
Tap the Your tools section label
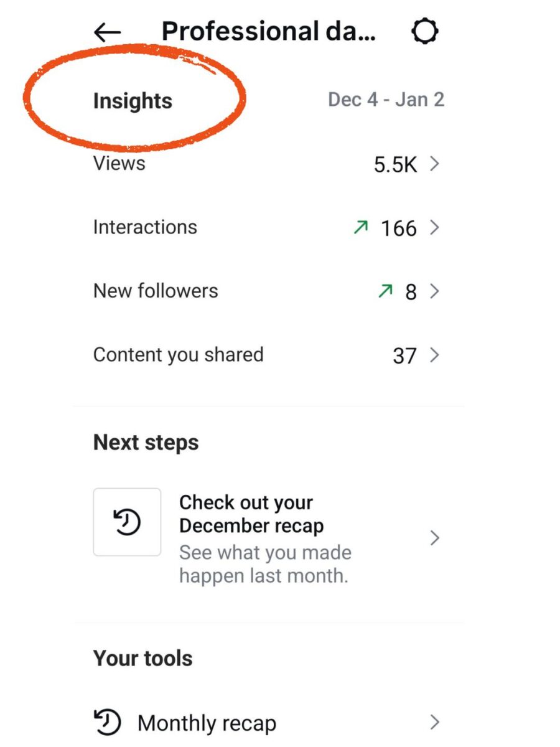142,657
